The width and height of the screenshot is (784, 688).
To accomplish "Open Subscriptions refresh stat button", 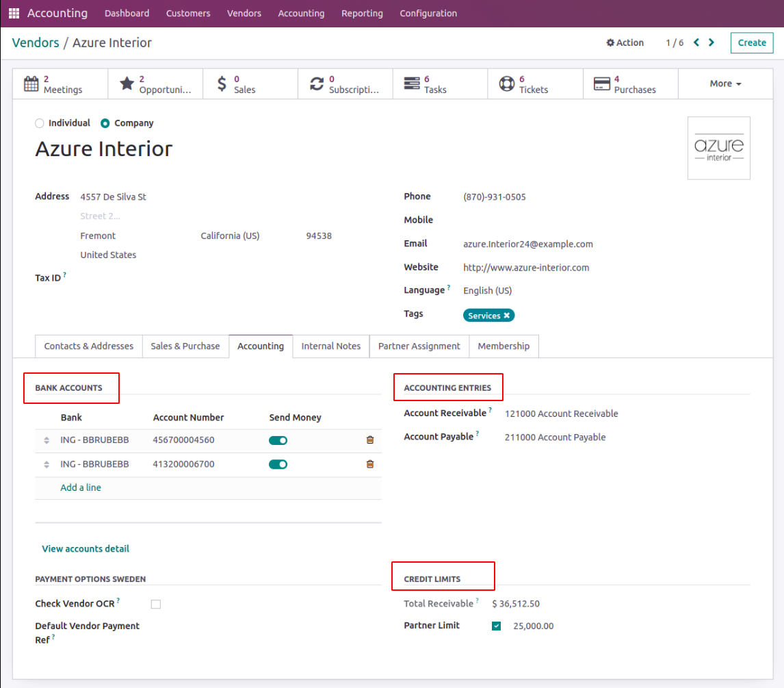I will tap(345, 84).
